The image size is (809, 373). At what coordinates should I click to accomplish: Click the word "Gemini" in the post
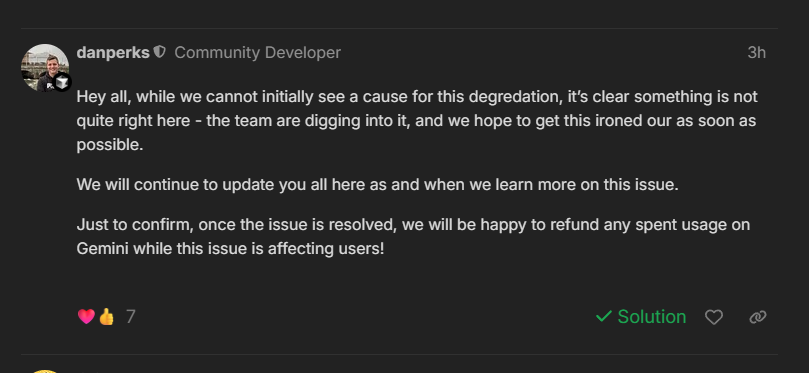(103, 249)
